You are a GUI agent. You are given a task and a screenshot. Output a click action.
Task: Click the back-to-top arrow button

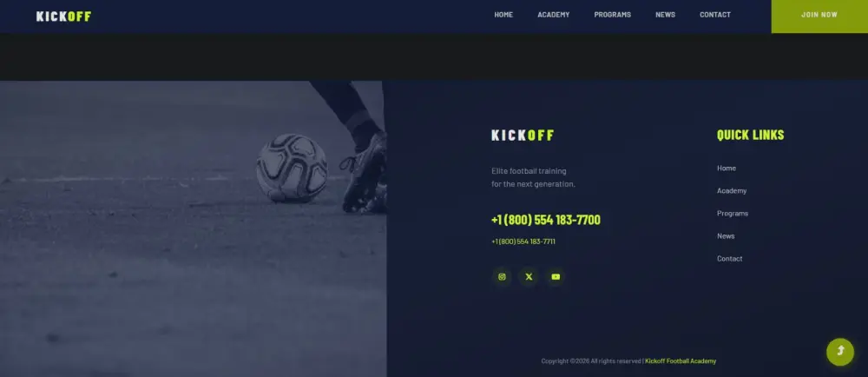(839, 352)
